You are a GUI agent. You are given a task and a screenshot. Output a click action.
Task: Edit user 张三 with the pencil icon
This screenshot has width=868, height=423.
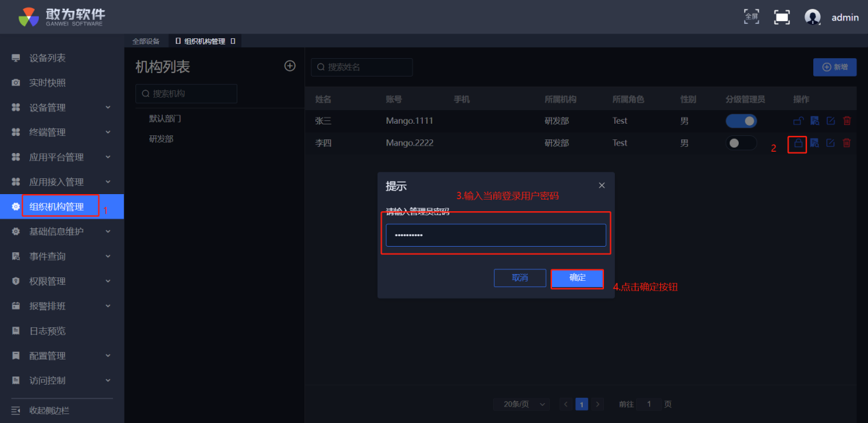coord(830,121)
